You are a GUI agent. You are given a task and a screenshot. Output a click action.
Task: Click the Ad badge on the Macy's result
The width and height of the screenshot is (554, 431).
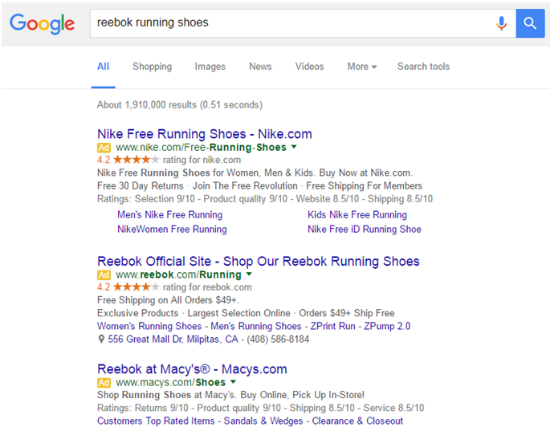point(104,382)
